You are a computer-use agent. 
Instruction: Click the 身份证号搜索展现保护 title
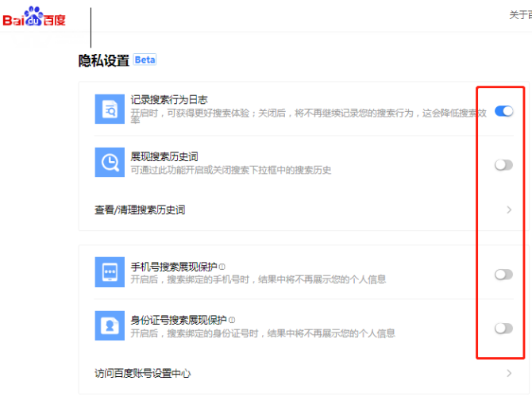179,320
